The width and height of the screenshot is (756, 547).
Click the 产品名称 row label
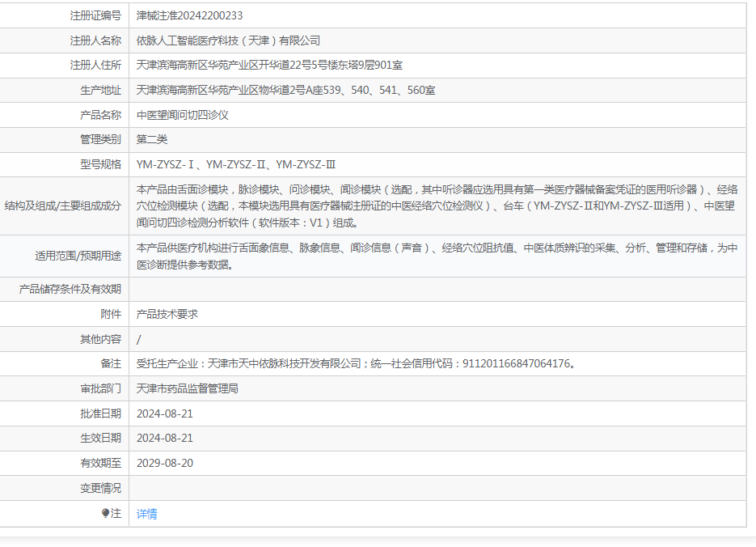(x=101, y=115)
